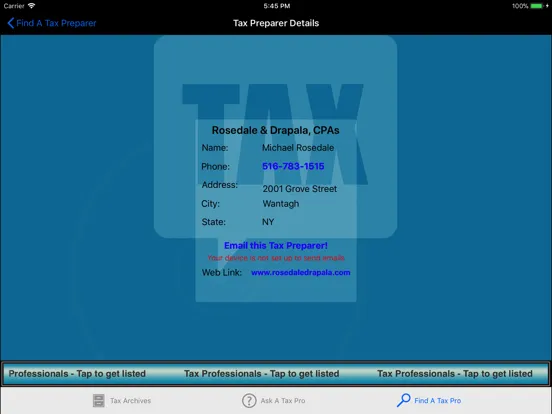
Task: Tap the 'device is not set up' warning text
Action: pos(276,258)
